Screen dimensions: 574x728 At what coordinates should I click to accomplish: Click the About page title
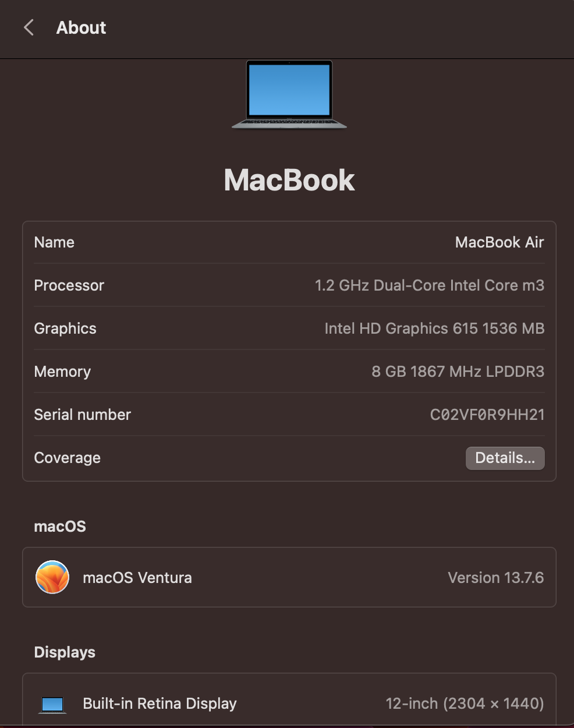pos(81,27)
